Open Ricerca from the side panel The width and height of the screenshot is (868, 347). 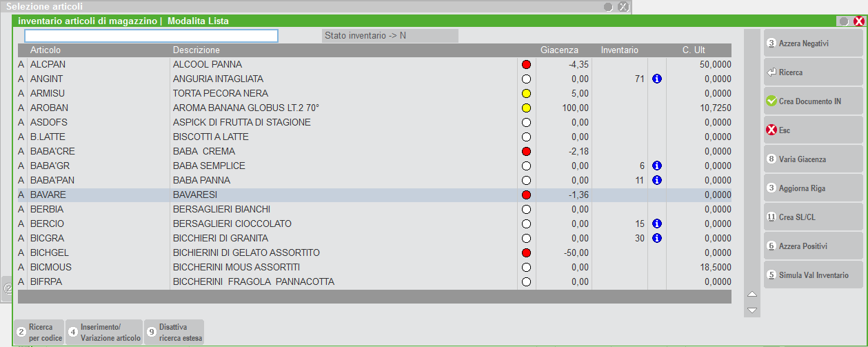pyautogui.click(x=812, y=72)
